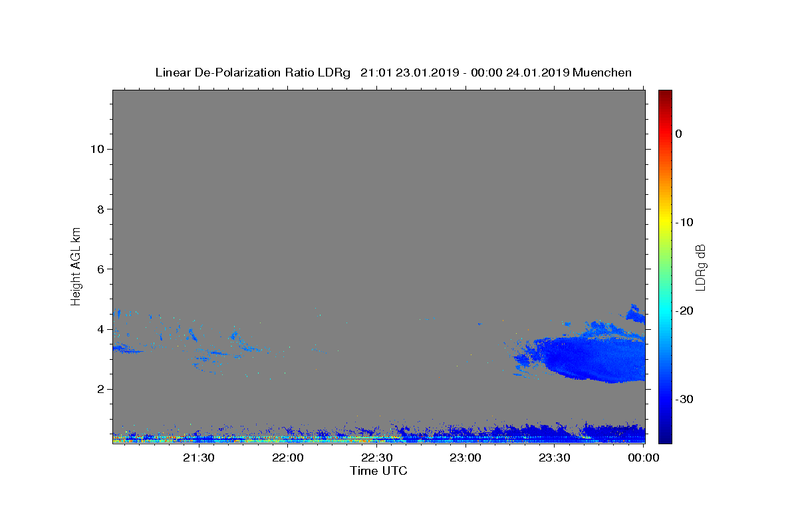The height and width of the screenshot is (532, 798).
Task: Click the 22:30 time tick label
Action: click(x=376, y=458)
